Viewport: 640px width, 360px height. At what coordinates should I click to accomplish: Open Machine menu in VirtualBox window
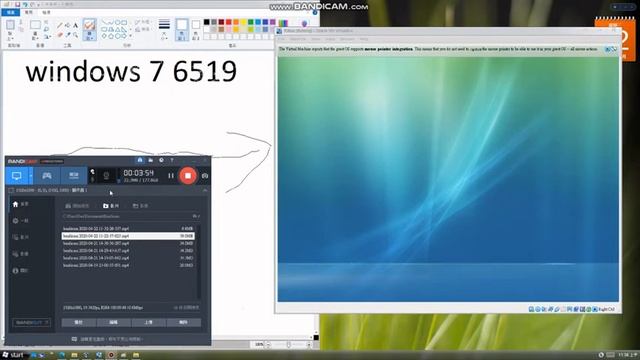pyautogui.click(x=298, y=39)
